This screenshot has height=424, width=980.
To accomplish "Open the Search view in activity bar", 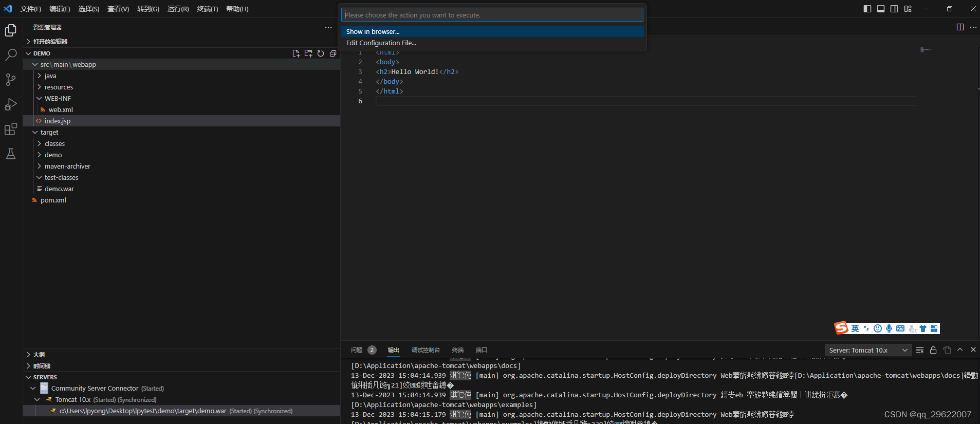I will (x=11, y=55).
